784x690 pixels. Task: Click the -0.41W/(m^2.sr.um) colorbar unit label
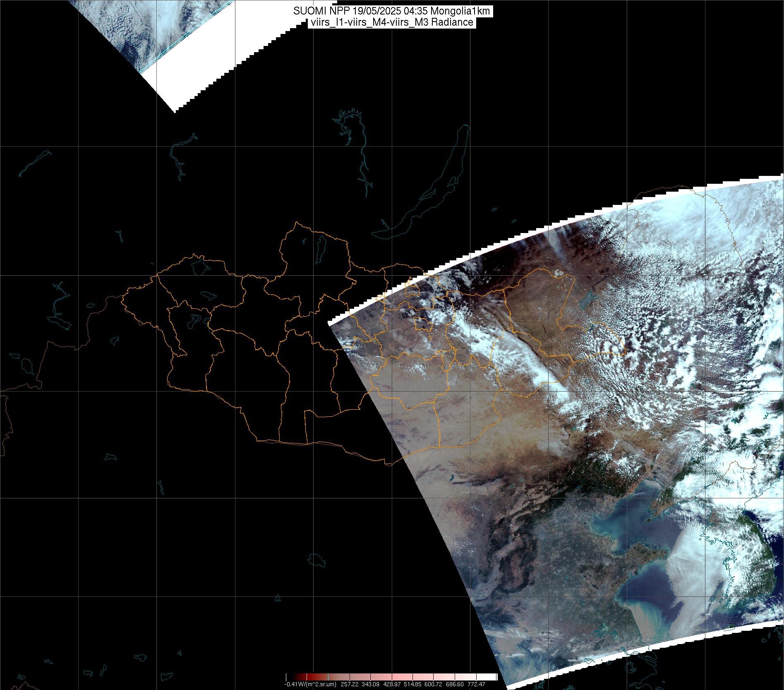[310, 684]
